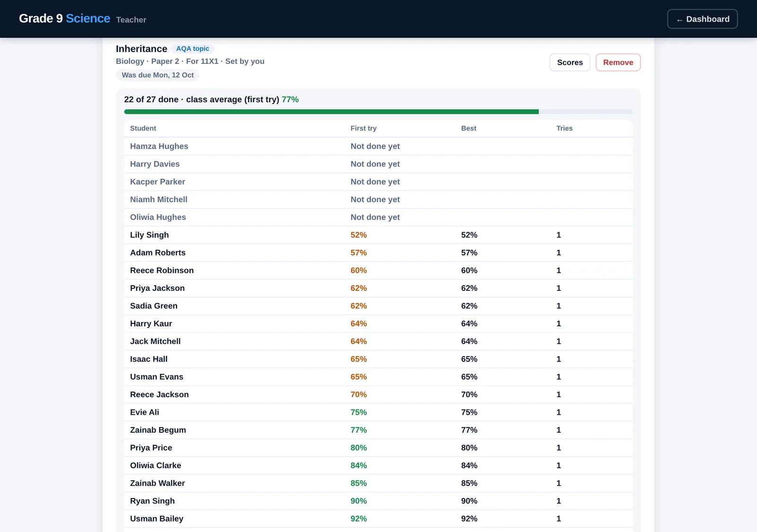Screen dimensions: 757x532
Task: Select student Sadia Green
Action: tap(154, 306)
